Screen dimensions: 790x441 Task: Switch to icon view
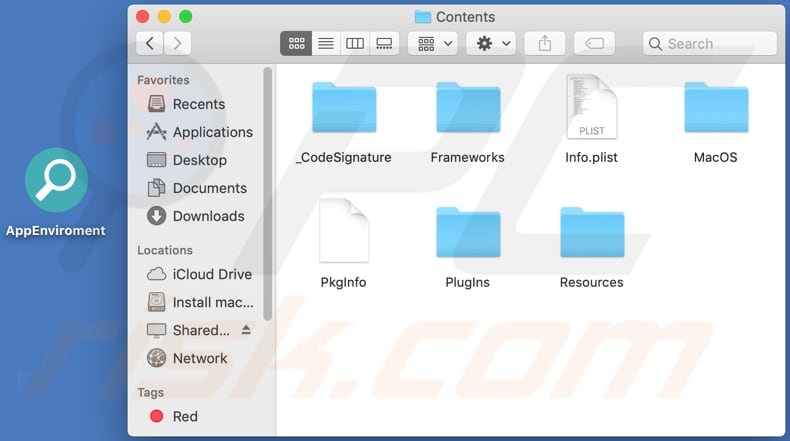[x=296, y=43]
